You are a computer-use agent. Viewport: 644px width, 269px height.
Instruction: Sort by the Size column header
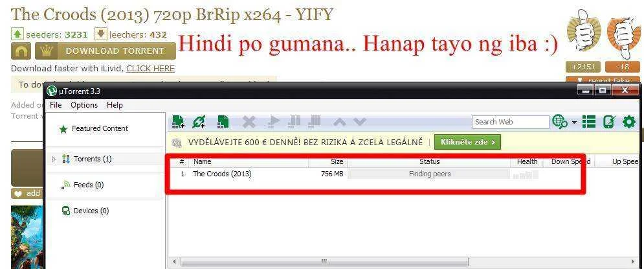point(328,161)
